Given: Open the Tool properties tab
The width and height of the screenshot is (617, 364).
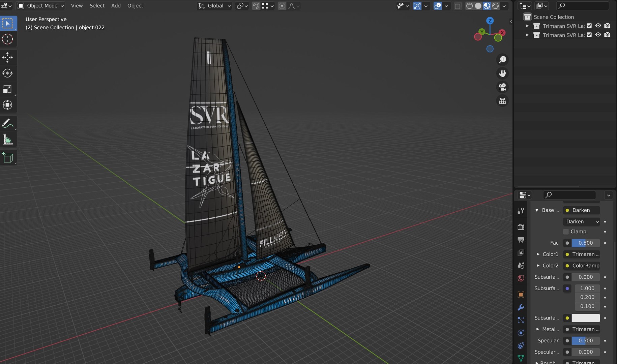Looking at the screenshot, I should tap(521, 211).
